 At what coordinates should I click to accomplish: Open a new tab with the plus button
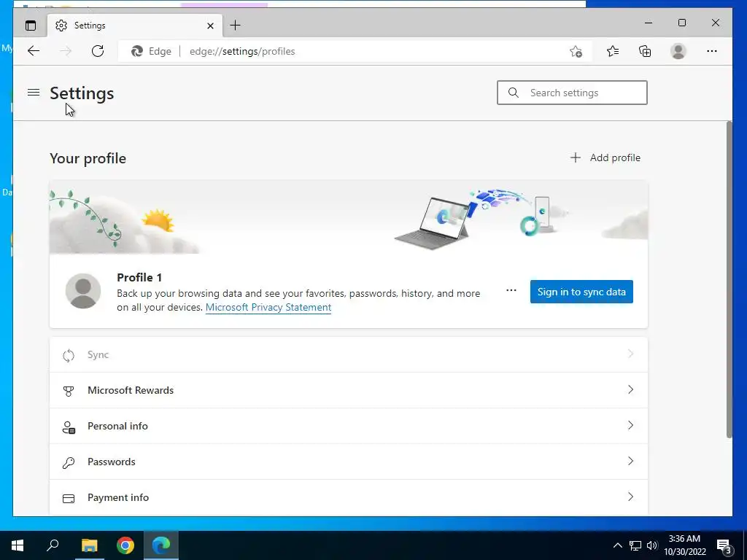click(235, 26)
